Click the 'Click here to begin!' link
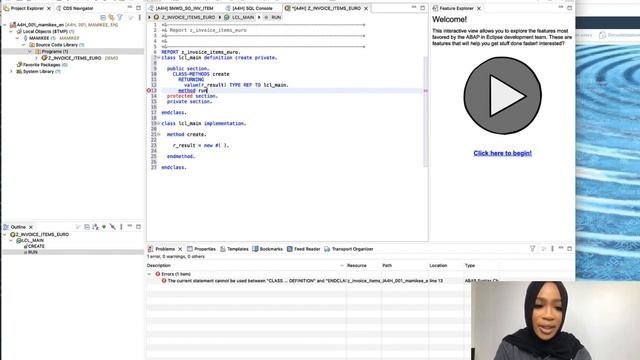Viewport: 640px width, 360px height. pos(502,153)
